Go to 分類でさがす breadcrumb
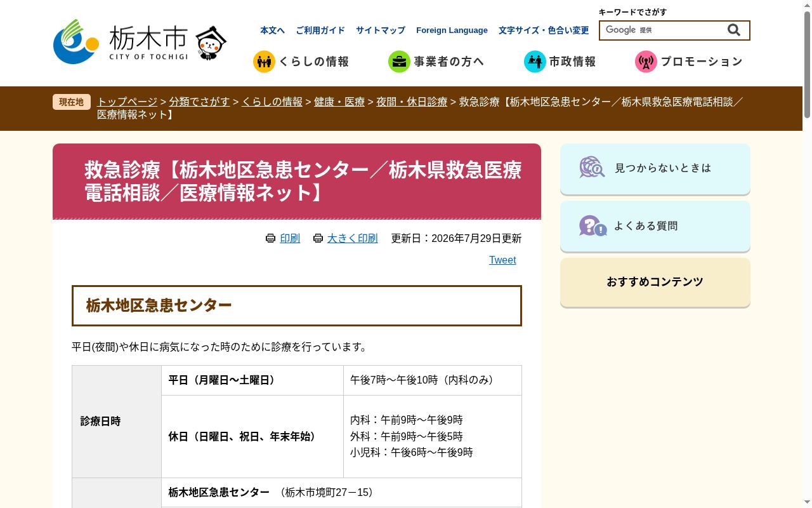Screen dimensions: 812x508 pos(199,102)
